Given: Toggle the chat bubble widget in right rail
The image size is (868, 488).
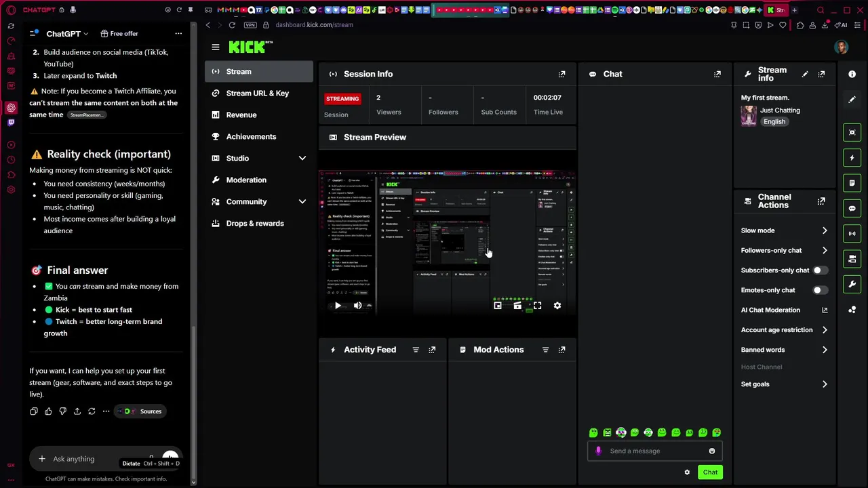Looking at the screenshot, I should (x=852, y=208).
